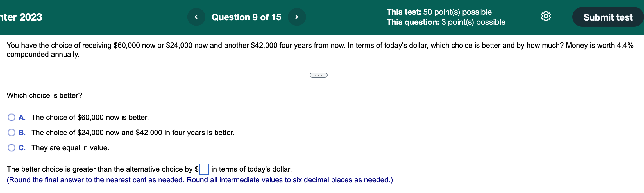The height and width of the screenshot is (193, 644).
Task: Click the Question 9 of 15 header
Action: pos(246,17)
